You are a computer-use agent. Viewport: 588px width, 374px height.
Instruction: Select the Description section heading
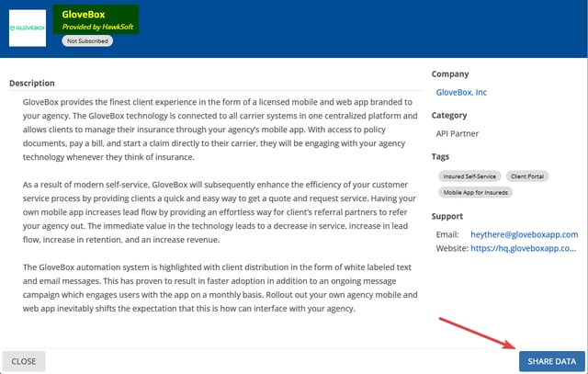32,83
